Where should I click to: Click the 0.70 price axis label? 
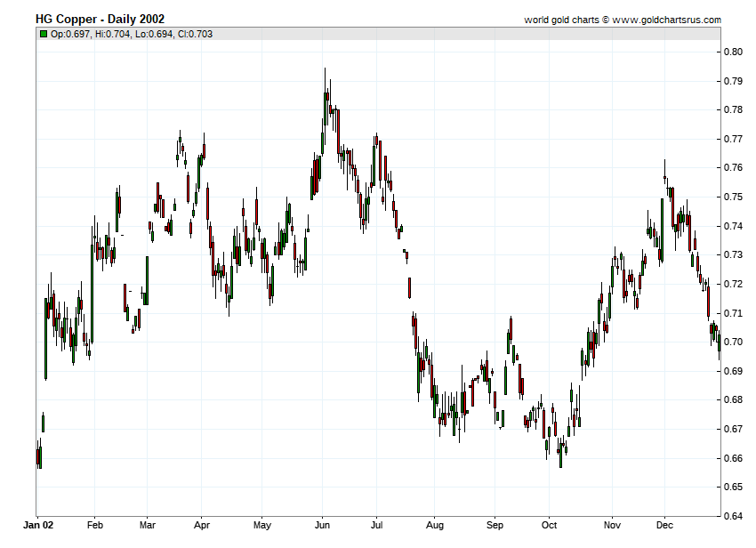(734, 342)
